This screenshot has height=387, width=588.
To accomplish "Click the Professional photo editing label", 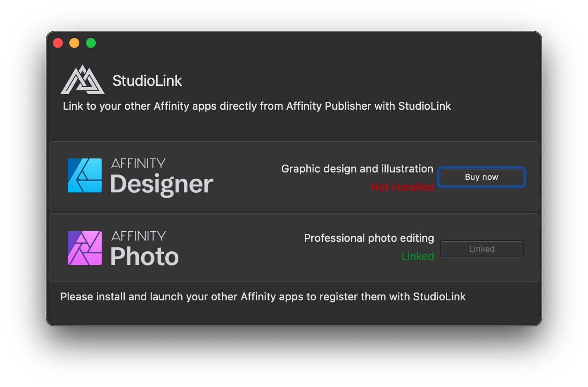I will [x=369, y=238].
